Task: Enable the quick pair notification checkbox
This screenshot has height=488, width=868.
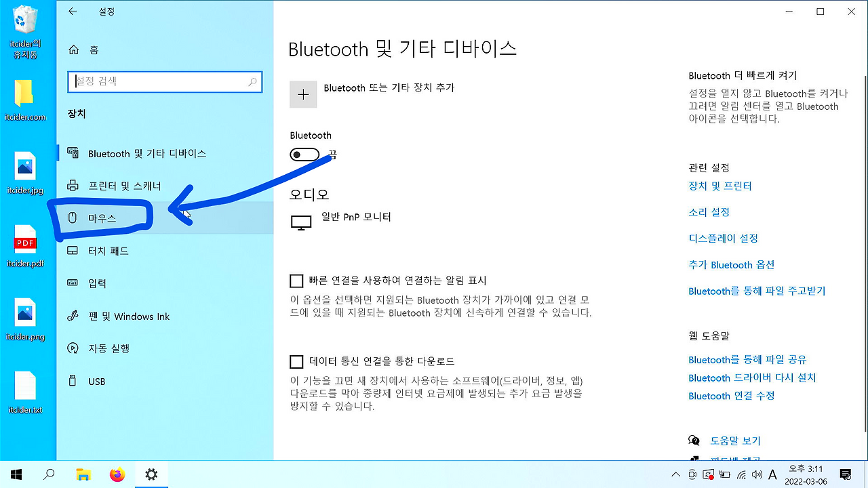Action: [x=296, y=280]
